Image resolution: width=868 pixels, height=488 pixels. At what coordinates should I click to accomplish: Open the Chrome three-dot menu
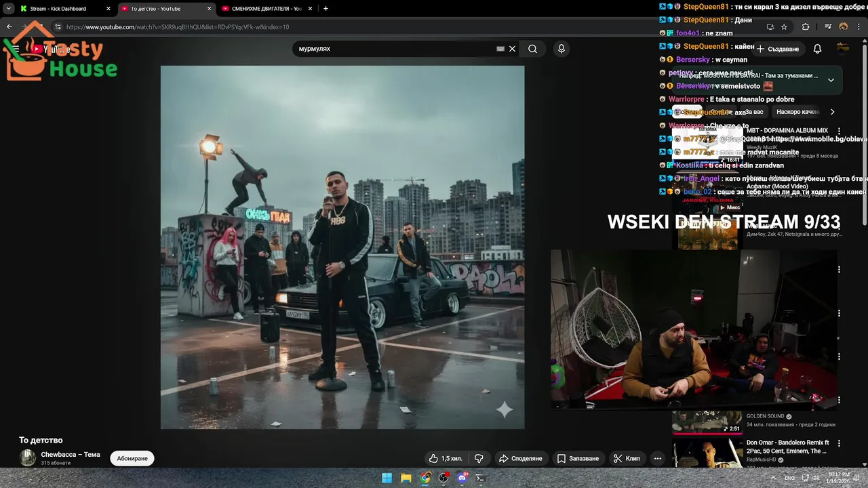859,27
